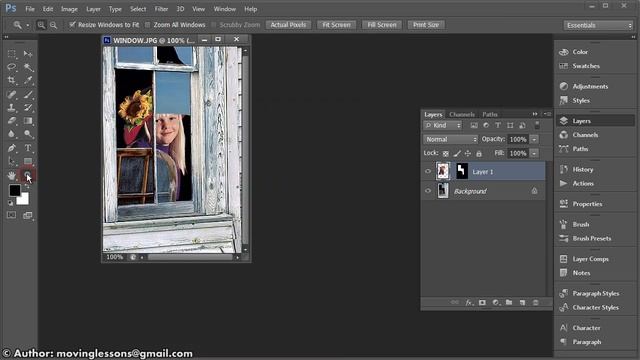
Task: Add a layer mask in Layers panel
Action: 482,302
